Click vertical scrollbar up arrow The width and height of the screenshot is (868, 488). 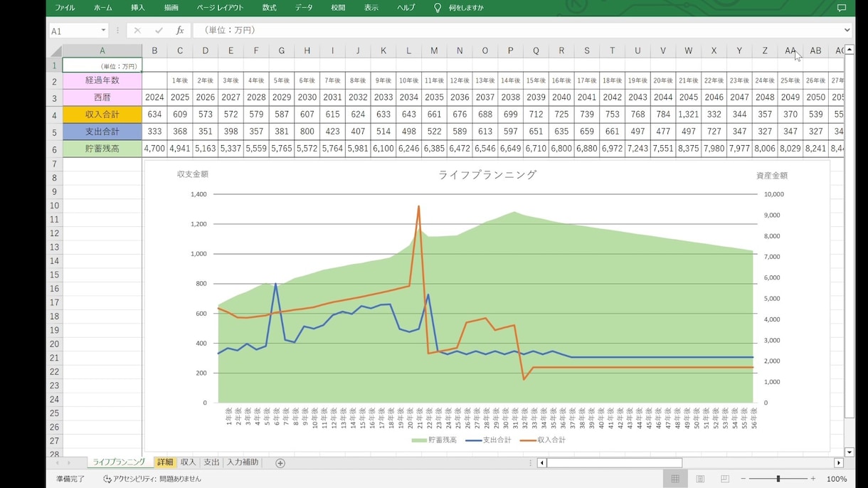click(x=850, y=50)
